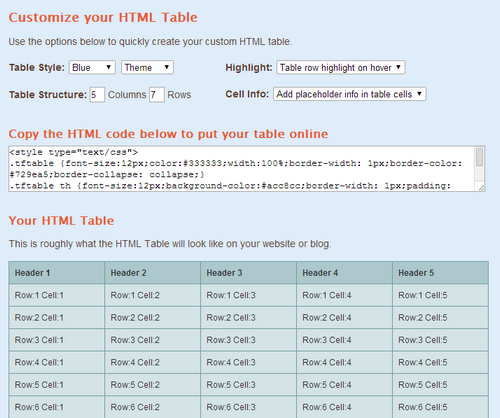This screenshot has height=418, width=500.
Task: Select cell Row:1 Cell:3
Action: pyautogui.click(x=249, y=295)
